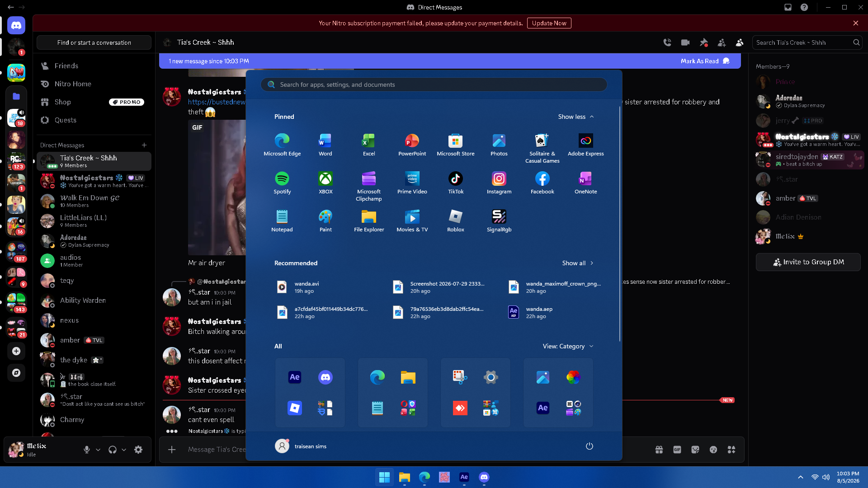Image resolution: width=868 pixels, height=488 pixels.
Task: Click Invite to Group DM
Action: click(x=808, y=262)
